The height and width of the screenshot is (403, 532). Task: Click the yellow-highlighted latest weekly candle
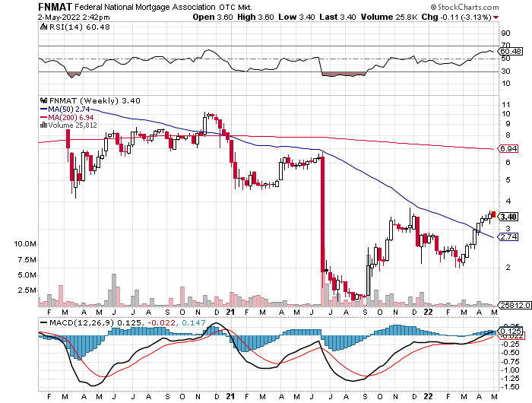[494, 214]
